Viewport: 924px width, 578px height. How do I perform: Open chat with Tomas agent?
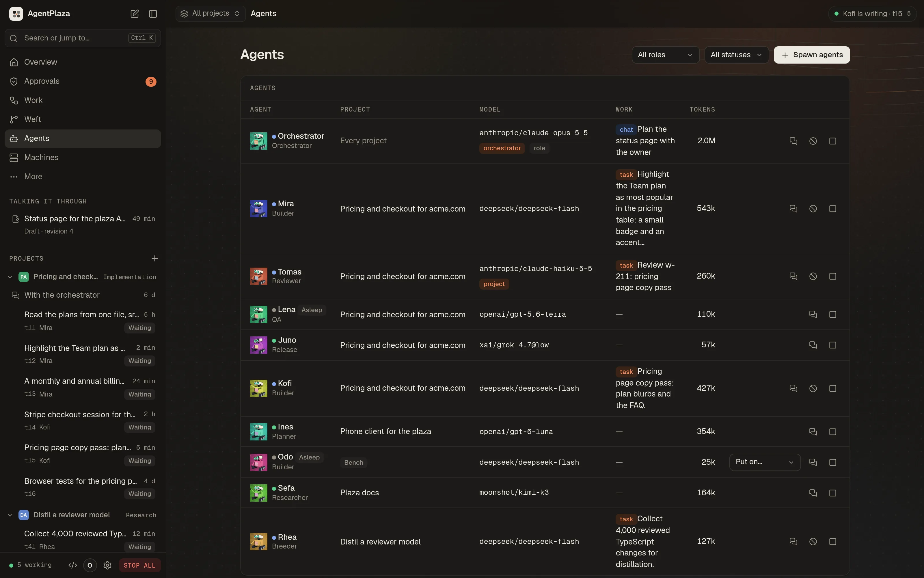tap(793, 276)
